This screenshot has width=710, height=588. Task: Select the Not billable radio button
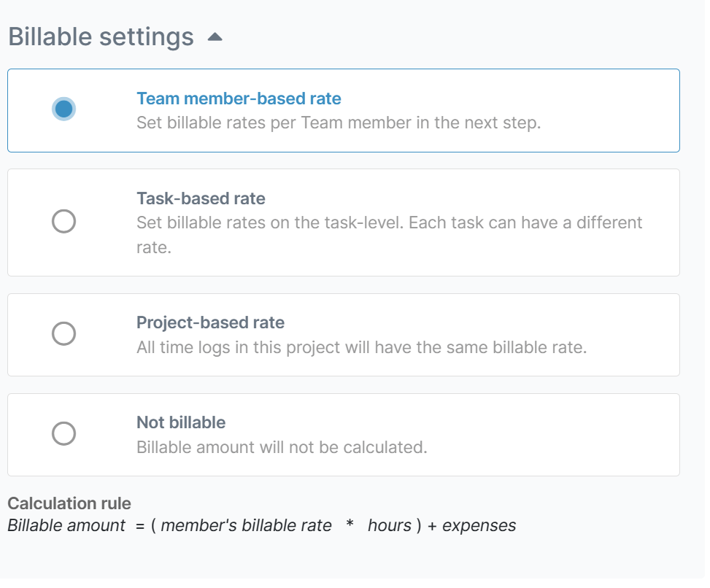(63, 433)
